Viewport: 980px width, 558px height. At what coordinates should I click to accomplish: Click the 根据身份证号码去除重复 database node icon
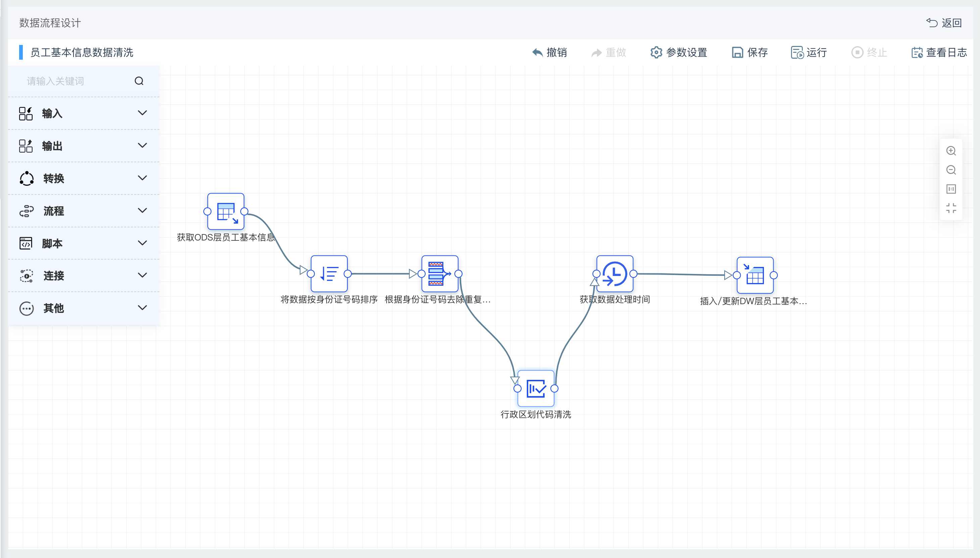pos(438,274)
